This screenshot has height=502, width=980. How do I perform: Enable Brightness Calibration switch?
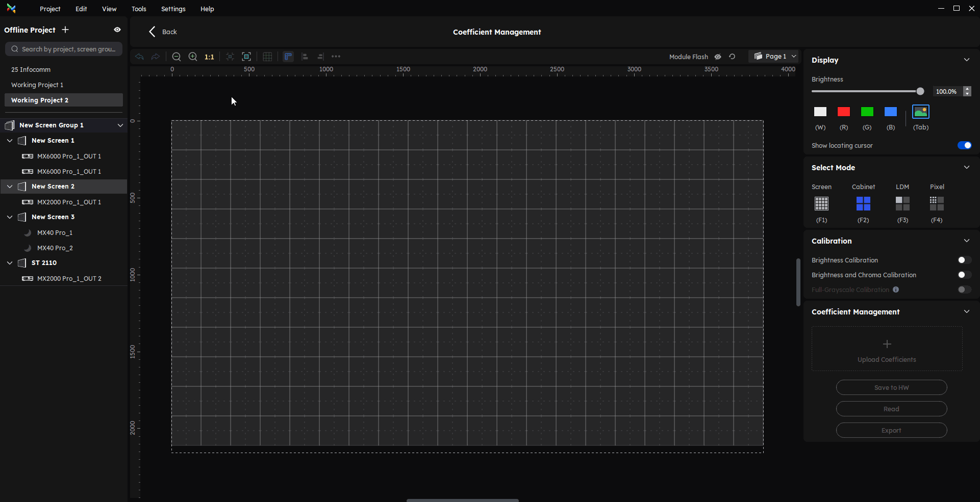tap(964, 260)
